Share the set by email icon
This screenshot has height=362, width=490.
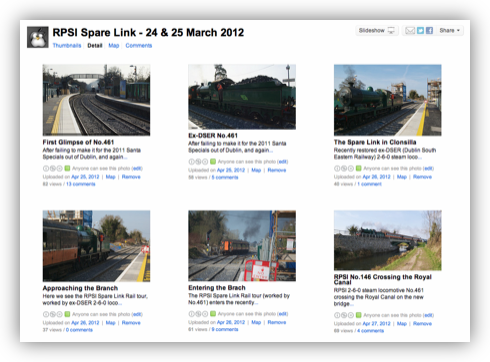[410, 31]
